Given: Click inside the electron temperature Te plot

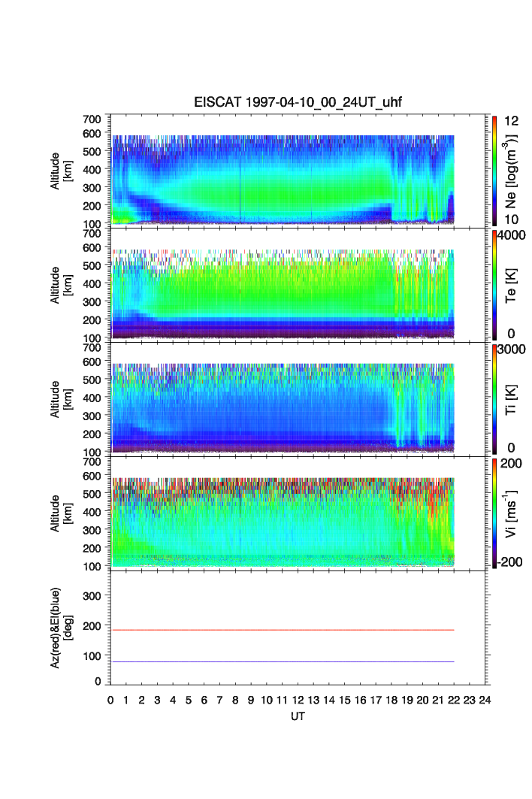Looking at the screenshot, I should [298, 285].
